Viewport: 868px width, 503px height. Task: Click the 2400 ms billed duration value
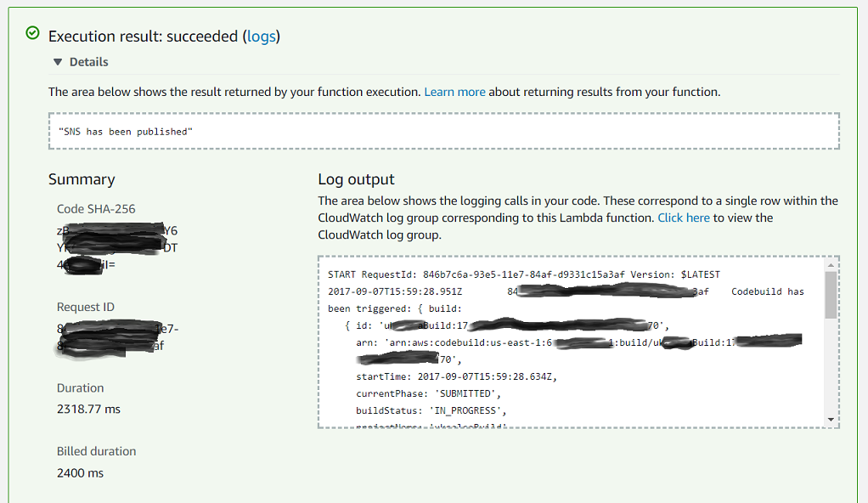point(80,472)
